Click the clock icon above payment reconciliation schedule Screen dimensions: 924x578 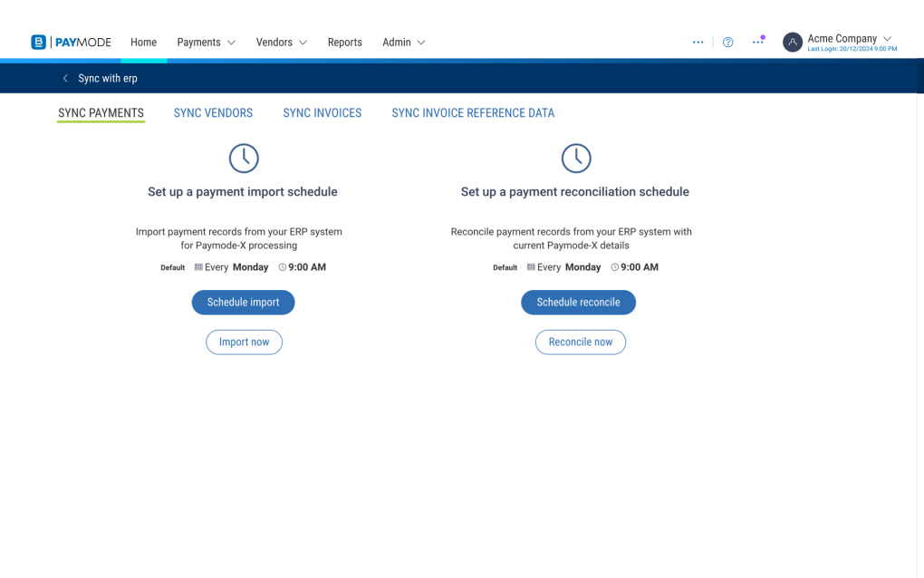(x=576, y=159)
